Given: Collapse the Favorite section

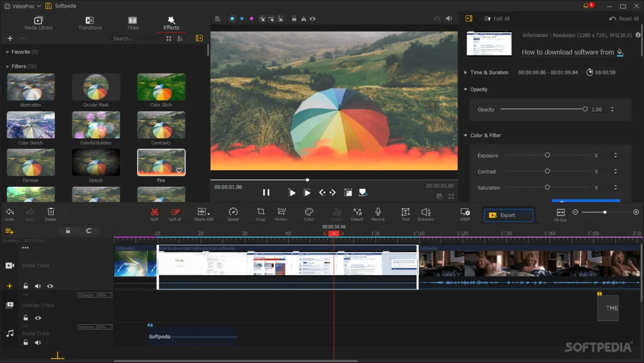Looking at the screenshot, I should pyautogui.click(x=7, y=52).
